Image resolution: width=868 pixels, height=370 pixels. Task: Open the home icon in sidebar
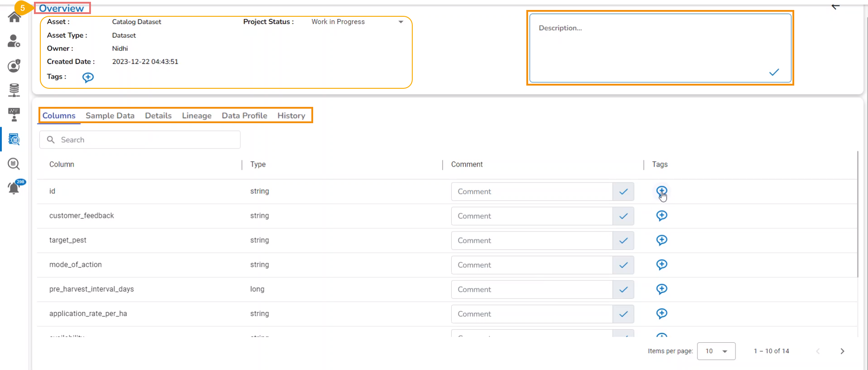coord(14,17)
